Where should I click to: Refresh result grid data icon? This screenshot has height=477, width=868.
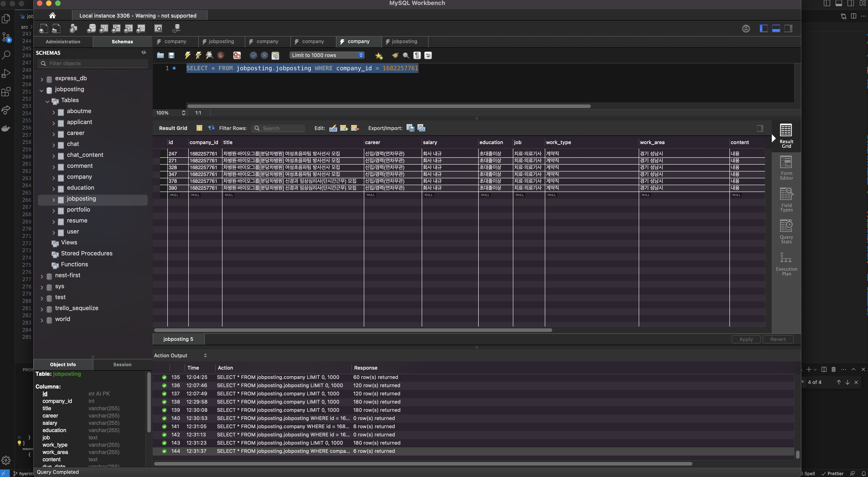[x=211, y=128]
